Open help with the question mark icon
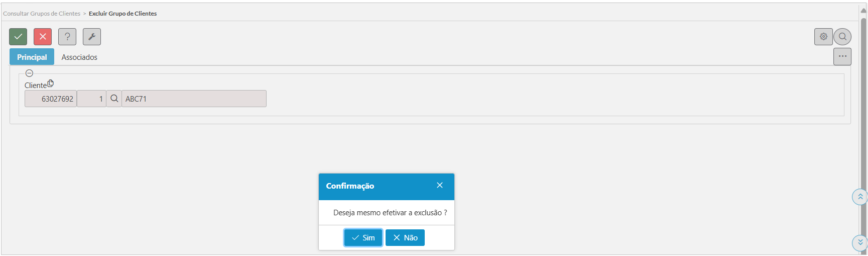 click(x=67, y=37)
